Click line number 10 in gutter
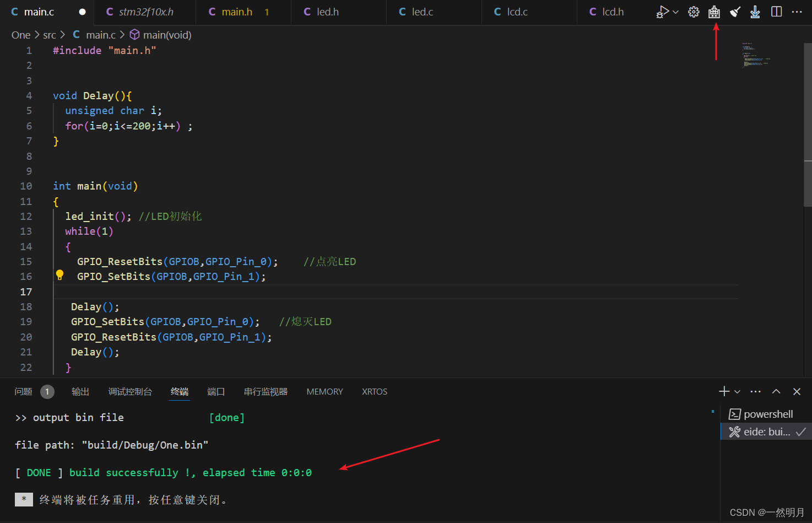 (x=26, y=186)
